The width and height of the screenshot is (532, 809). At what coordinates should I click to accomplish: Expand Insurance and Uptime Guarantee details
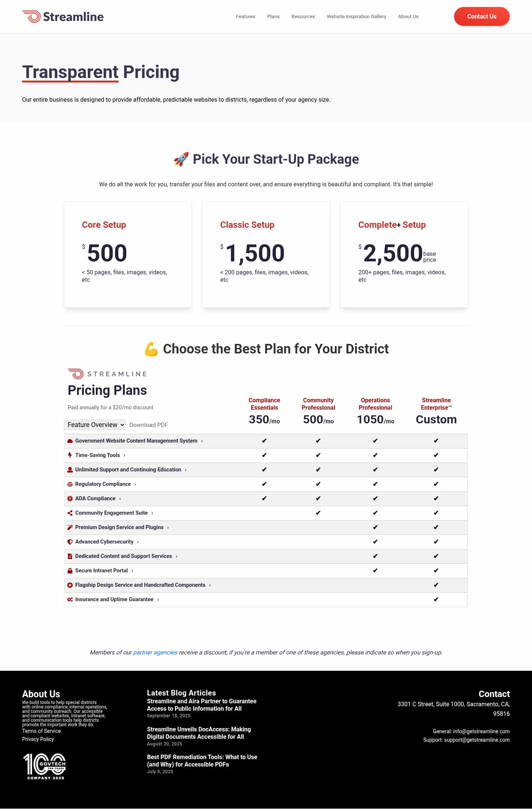[x=114, y=600]
